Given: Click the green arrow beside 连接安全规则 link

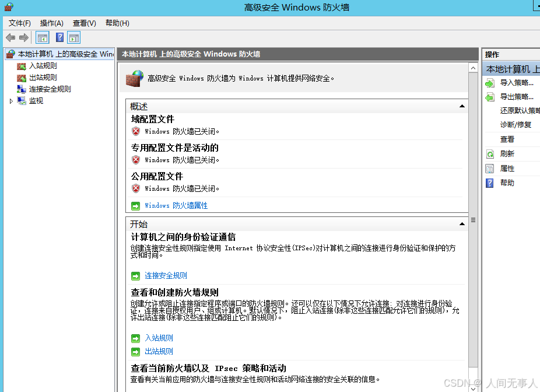Looking at the screenshot, I should click(x=136, y=276).
